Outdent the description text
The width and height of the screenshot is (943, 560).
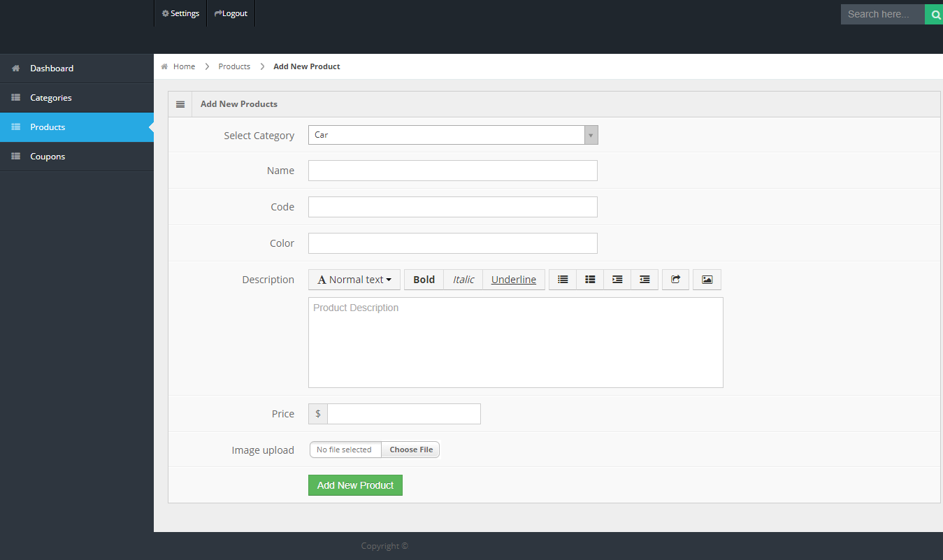click(617, 280)
